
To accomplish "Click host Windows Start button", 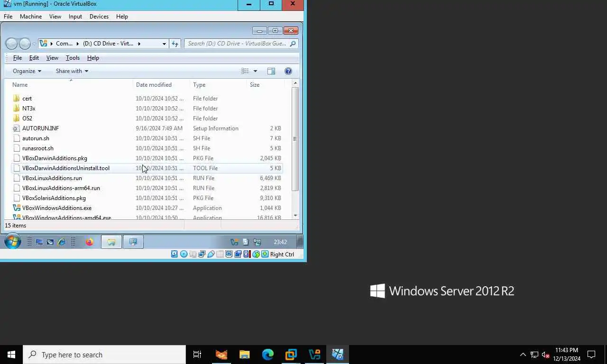I will tap(11, 355).
